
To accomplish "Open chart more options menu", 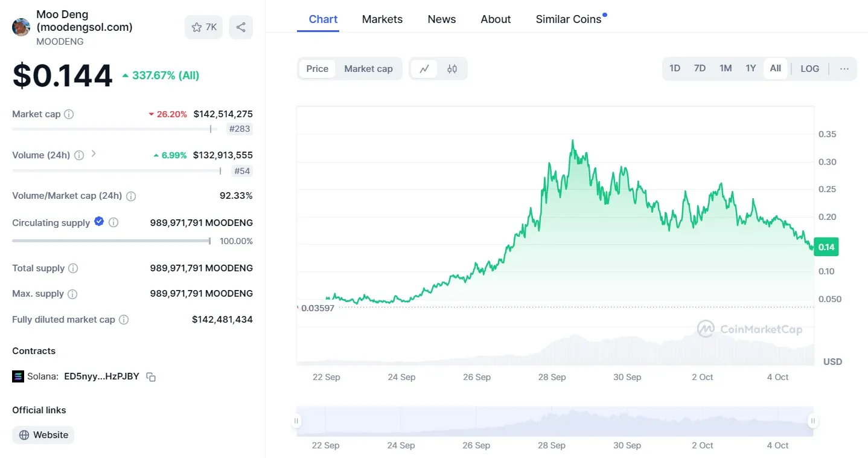I will click(844, 69).
